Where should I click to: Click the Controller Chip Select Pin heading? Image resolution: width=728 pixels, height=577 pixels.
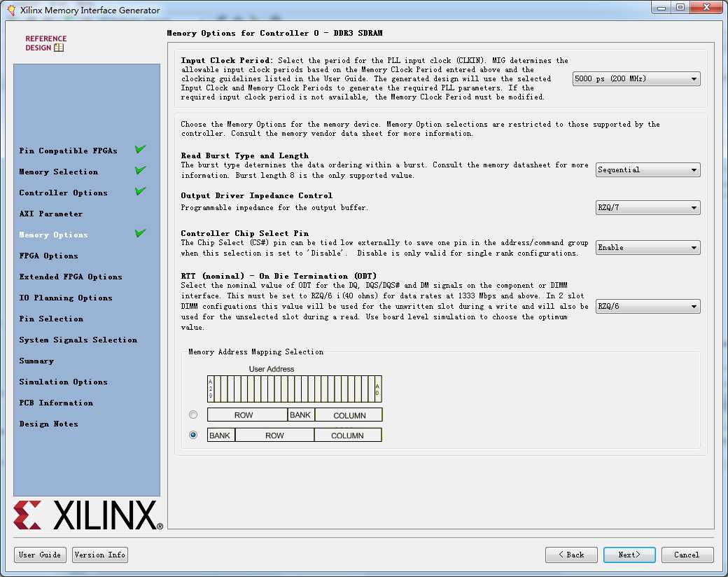245,233
